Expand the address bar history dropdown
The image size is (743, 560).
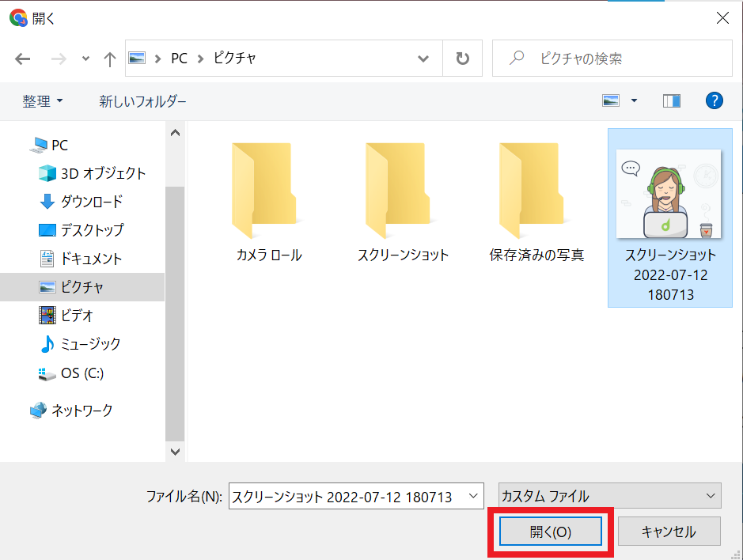pos(424,59)
